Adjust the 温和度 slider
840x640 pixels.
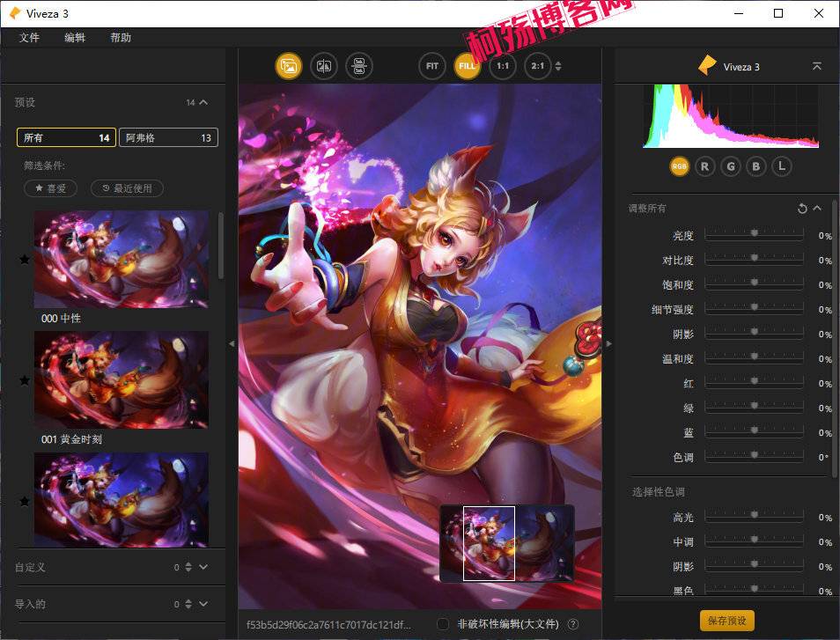[x=755, y=357]
